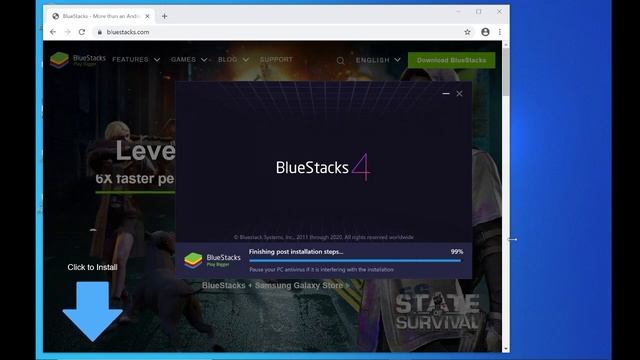Expand the BLOG menu on website
This screenshot has width=640, height=360.
point(233,60)
